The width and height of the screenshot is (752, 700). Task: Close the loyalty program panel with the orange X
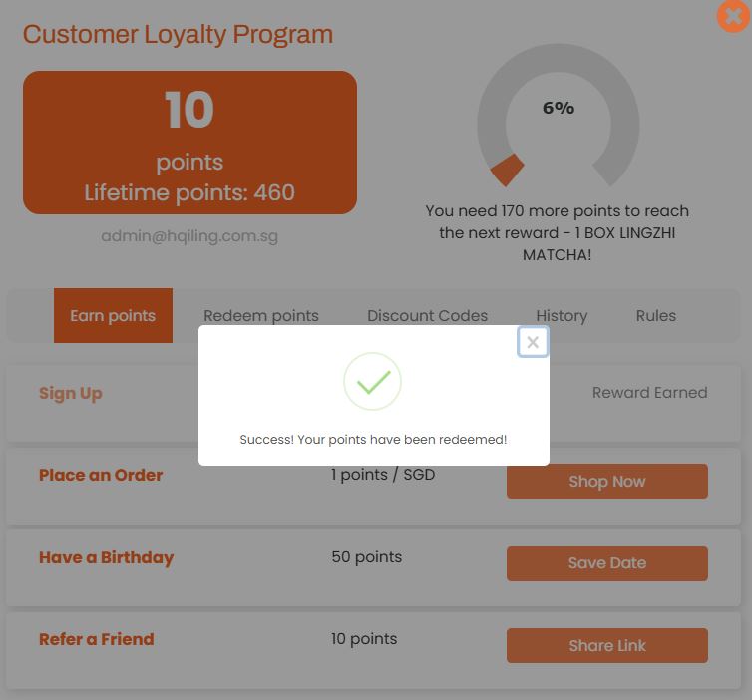[x=733, y=15]
